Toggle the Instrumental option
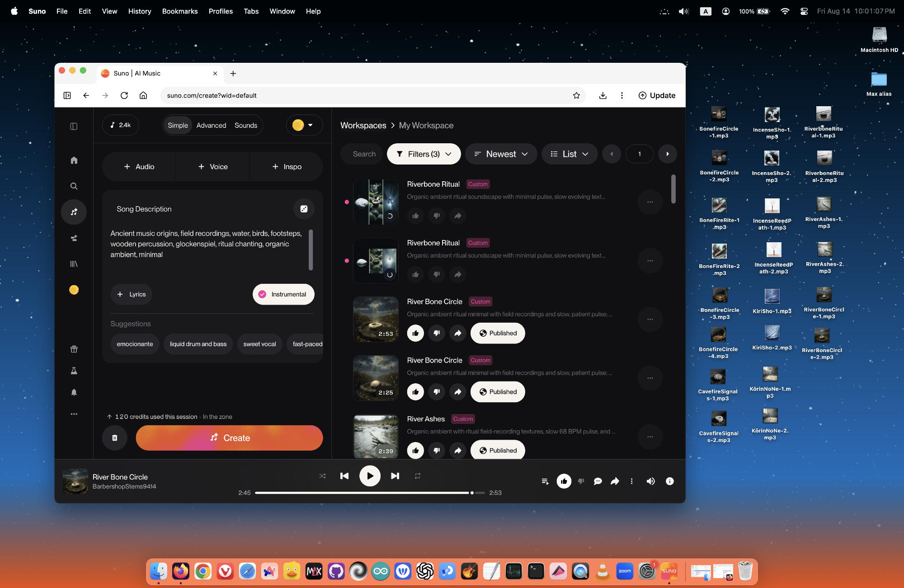The width and height of the screenshot is (904, 588). coord(283,294)
